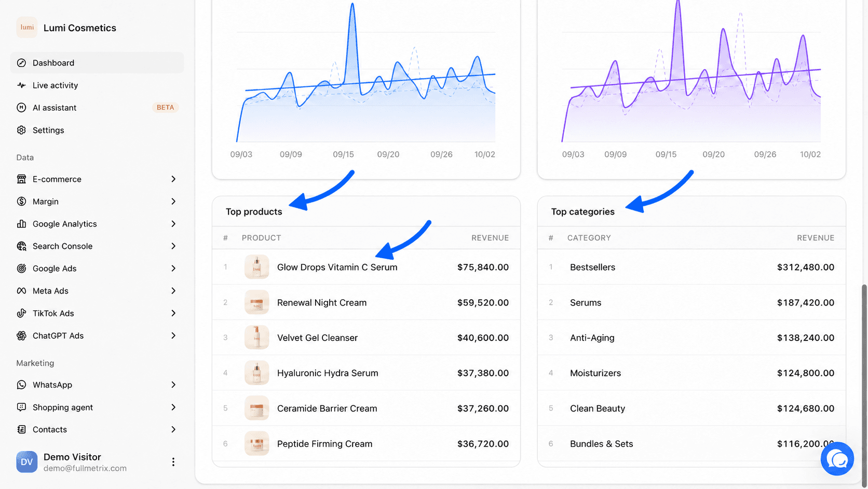Click the BETA badge
This screenshot has height=489, width=868.
pos(165,108)
